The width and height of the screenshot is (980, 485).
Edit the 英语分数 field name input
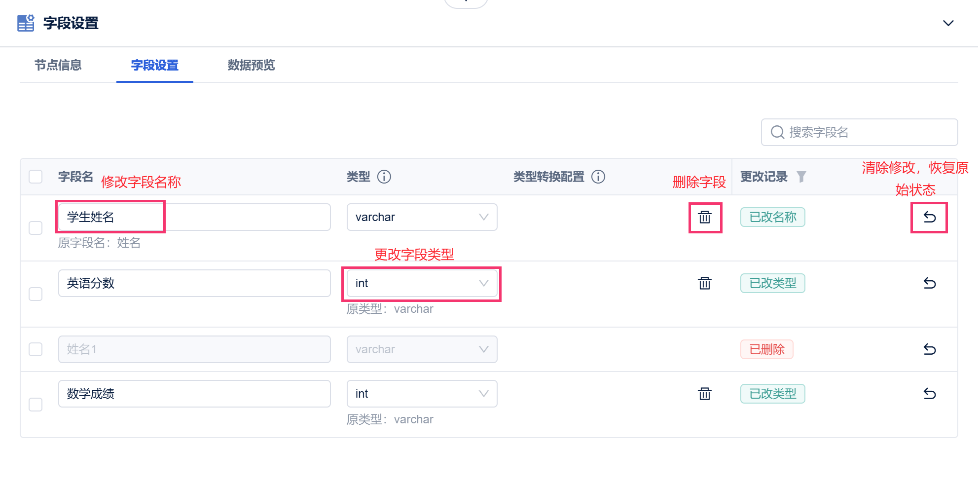tap(194, 283)
